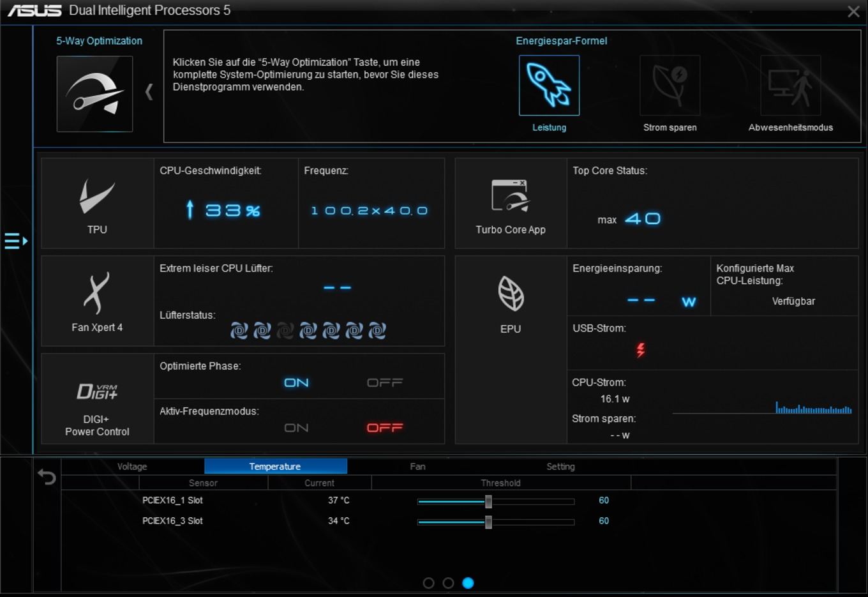Open the Turbo Core App module

point(511,203)
